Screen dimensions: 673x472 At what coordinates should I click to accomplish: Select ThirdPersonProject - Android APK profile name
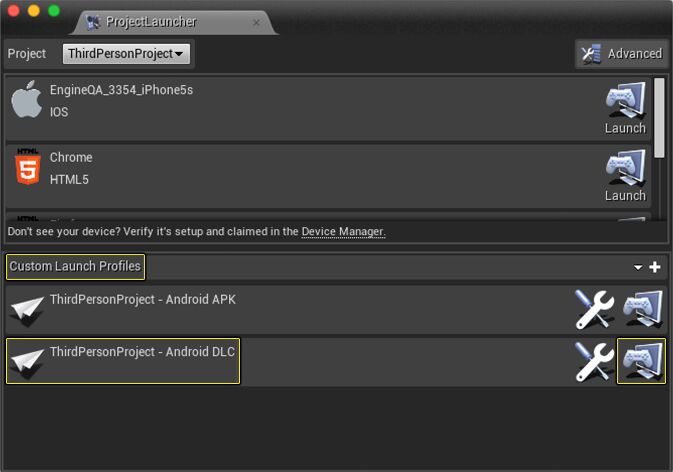(143, 299)
